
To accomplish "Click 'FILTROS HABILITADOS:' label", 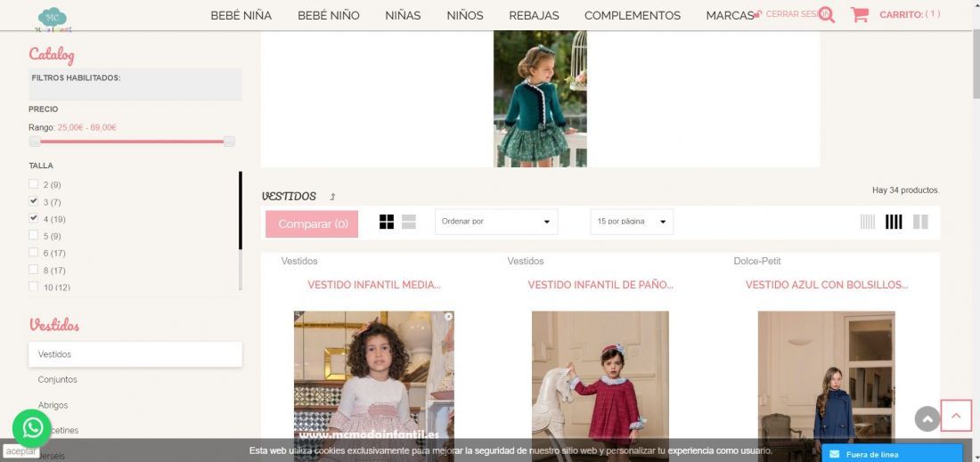I will [x=77, y=78].
